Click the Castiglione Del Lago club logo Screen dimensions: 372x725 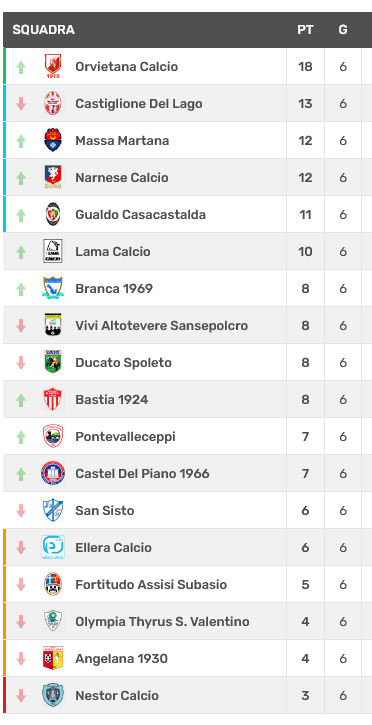click(x=53, y=103)
